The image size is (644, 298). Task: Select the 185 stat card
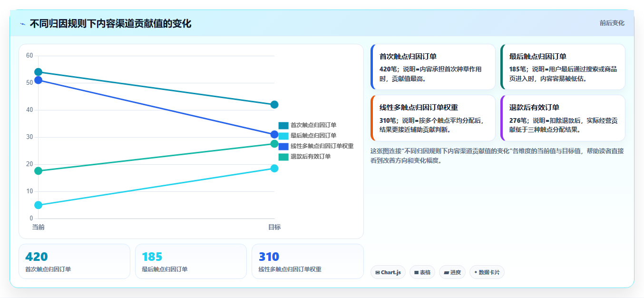(191, 261)
